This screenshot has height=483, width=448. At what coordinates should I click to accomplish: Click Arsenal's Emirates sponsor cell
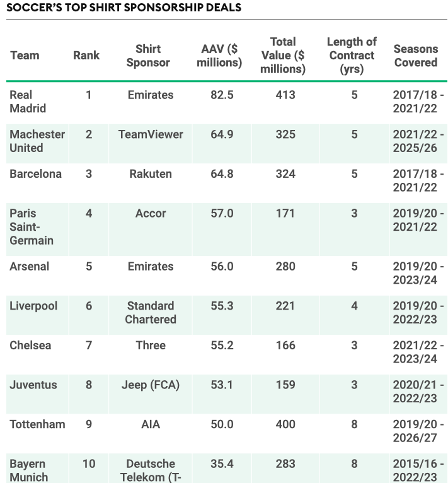(151, 266)
